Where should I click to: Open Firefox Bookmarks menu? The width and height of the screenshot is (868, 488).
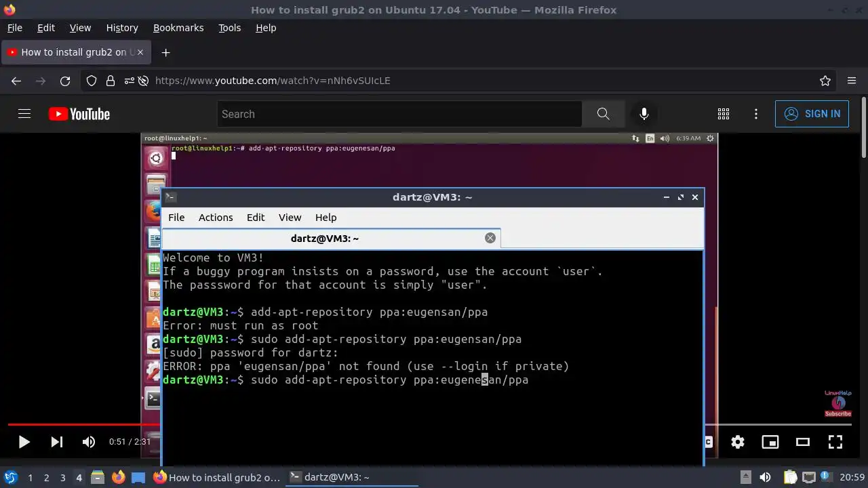[178, 28]
